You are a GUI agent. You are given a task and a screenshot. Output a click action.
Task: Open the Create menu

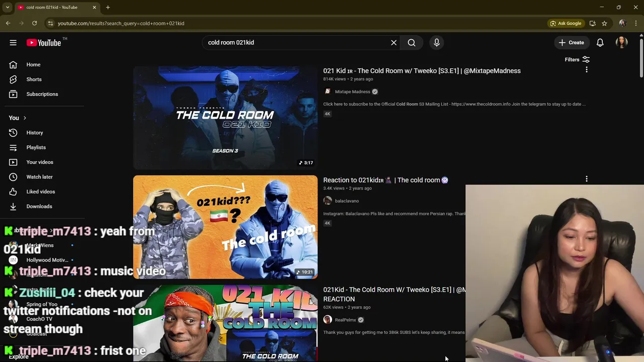(572, 43)
